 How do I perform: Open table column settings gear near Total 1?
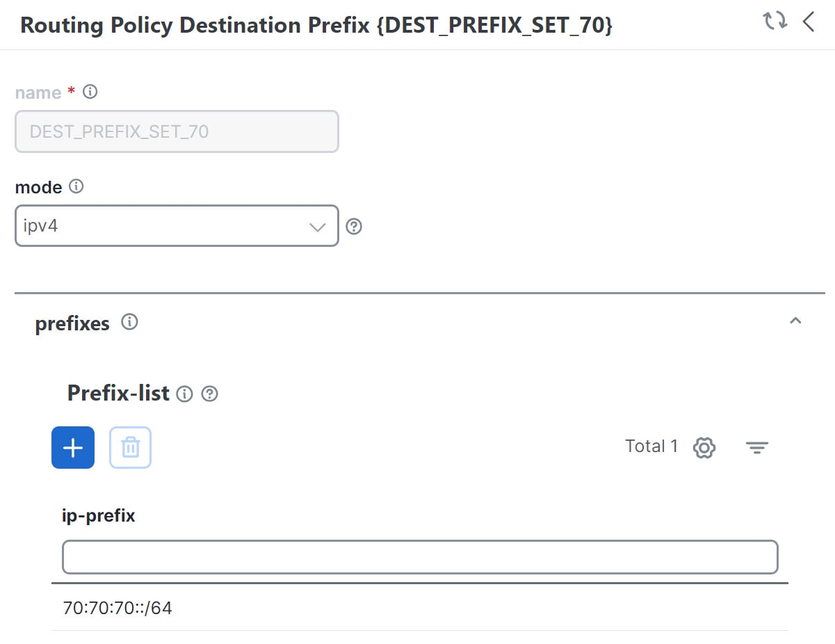tap(703, 448)
